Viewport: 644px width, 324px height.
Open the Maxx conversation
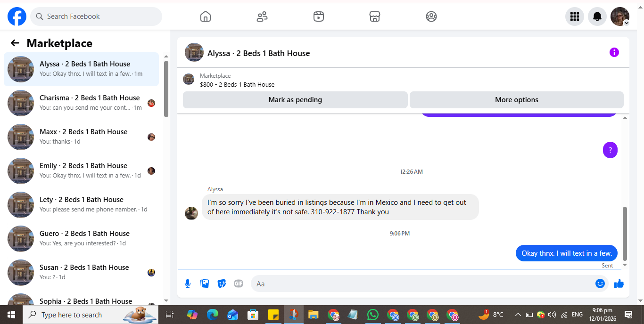pyautogui.click(x=81, y=137)
